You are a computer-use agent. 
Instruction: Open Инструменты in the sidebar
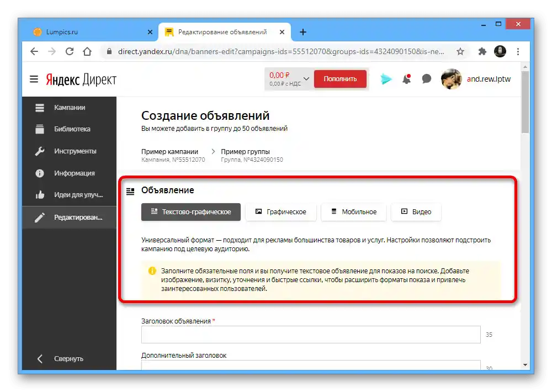click(69, 151)
